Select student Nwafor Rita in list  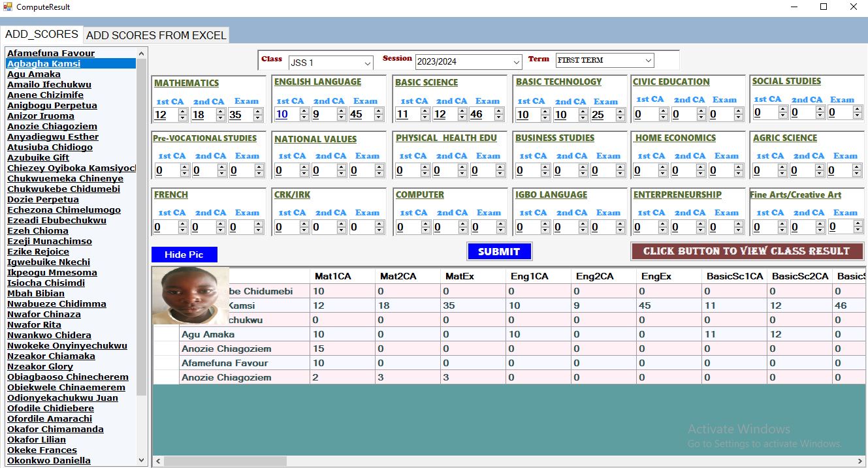34,324
